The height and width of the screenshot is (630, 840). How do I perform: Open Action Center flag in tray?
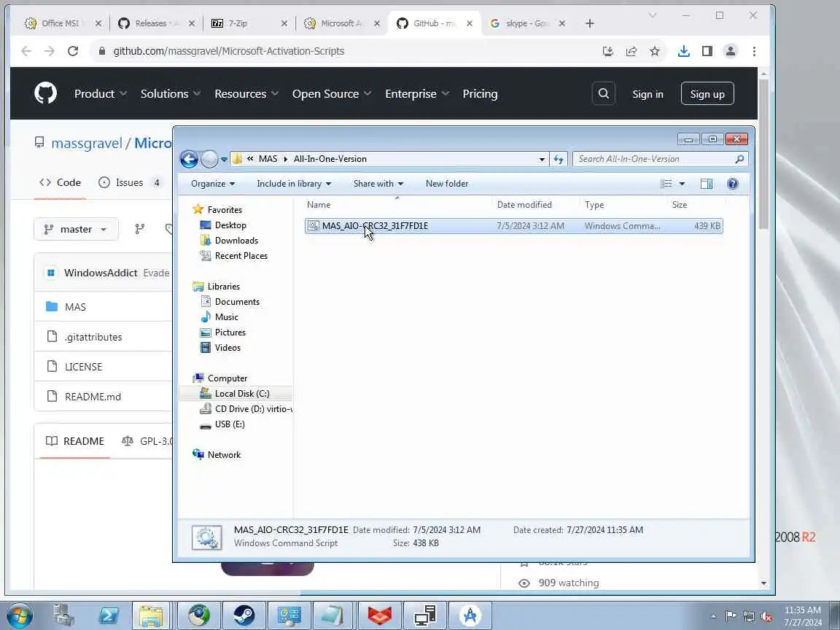pos(730,616)
